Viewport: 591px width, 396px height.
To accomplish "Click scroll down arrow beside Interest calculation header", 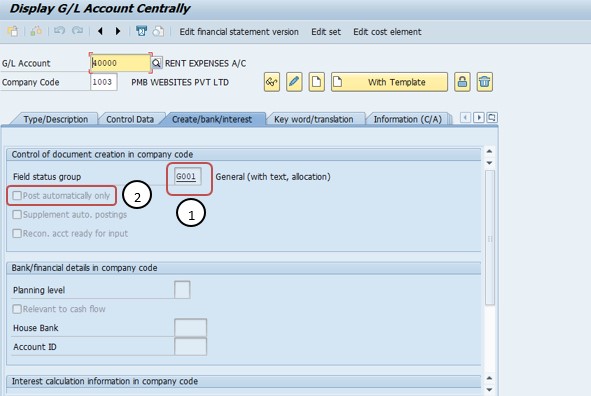I will (x=489, y=389).
